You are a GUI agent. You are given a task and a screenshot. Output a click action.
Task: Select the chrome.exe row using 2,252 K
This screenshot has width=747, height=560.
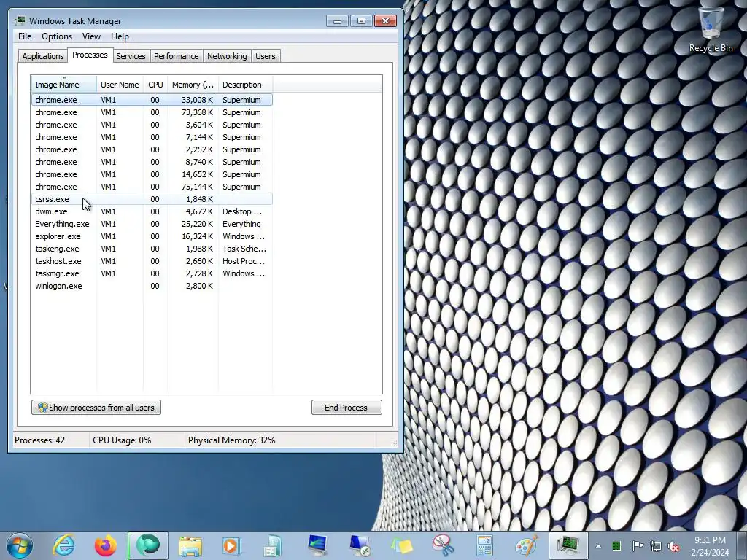tap(152, 149)
